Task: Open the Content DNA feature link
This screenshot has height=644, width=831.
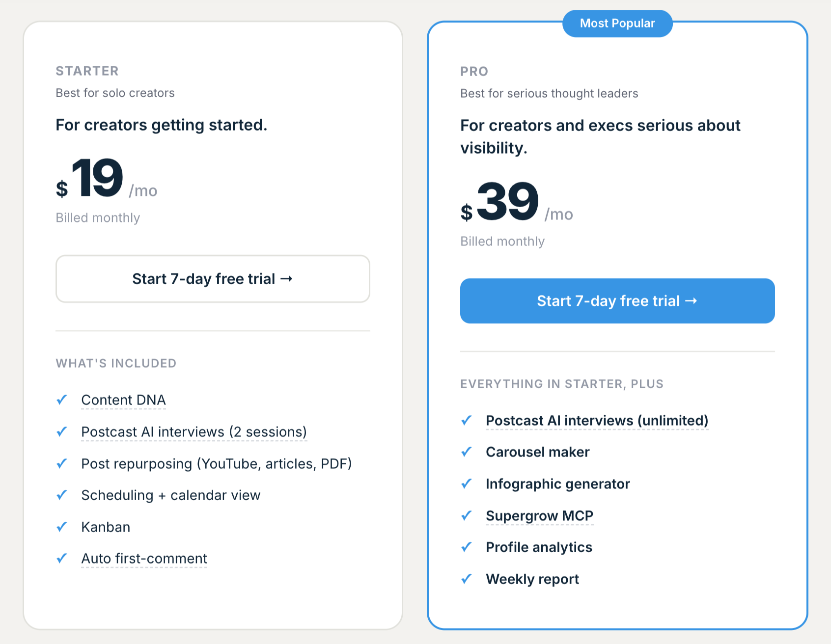Action: coord(123,400)
